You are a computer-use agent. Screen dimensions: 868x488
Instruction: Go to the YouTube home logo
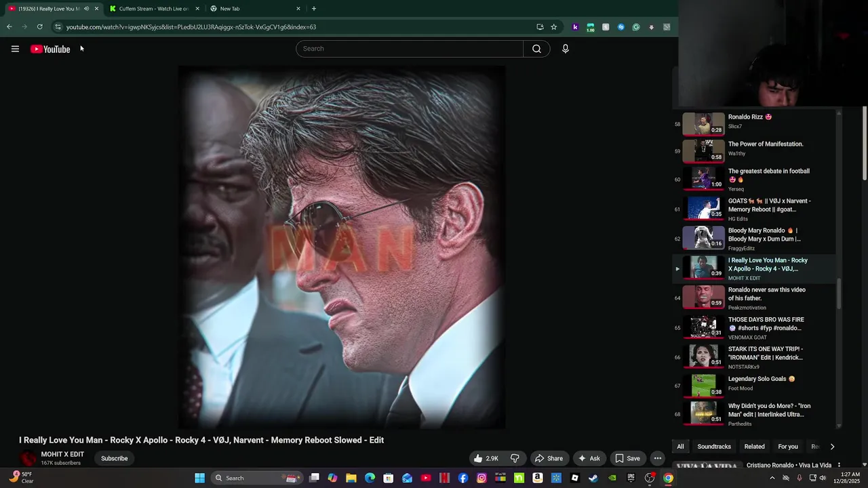pos(50,49)
